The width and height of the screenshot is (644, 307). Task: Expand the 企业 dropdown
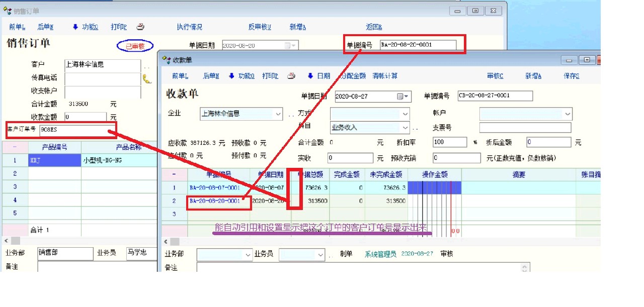tap(279, 114)
